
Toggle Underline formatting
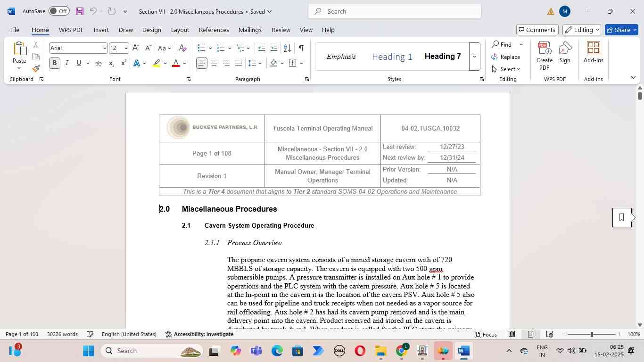[79, 63]
